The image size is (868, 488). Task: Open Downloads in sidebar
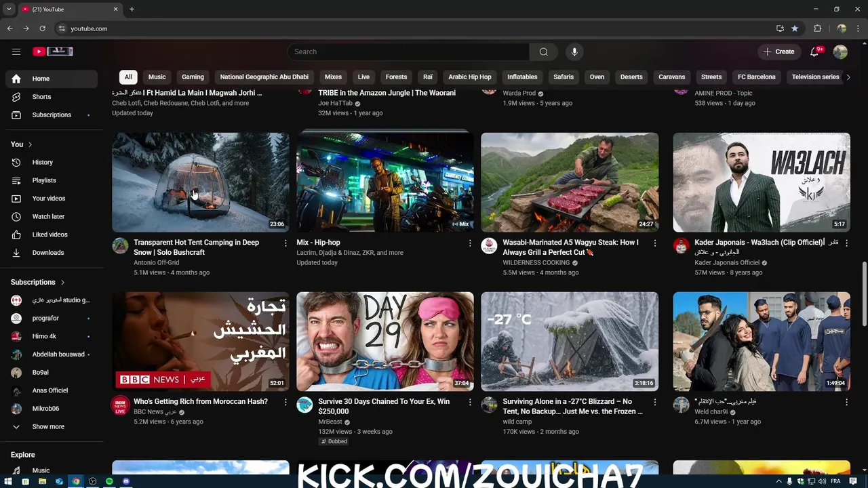coord(52,253)
